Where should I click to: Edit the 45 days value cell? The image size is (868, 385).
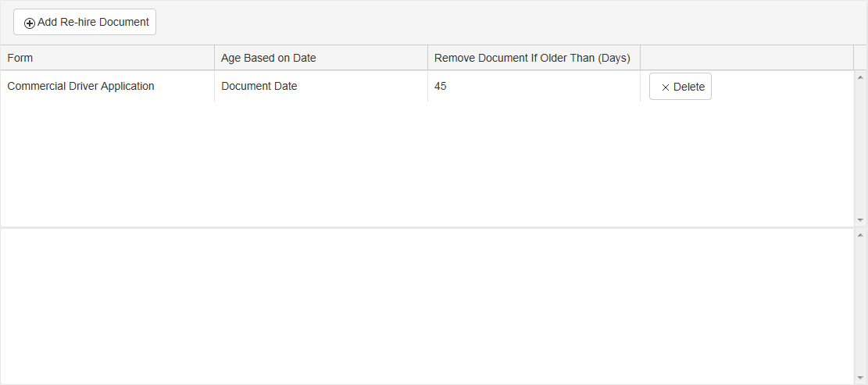(441, 87)
